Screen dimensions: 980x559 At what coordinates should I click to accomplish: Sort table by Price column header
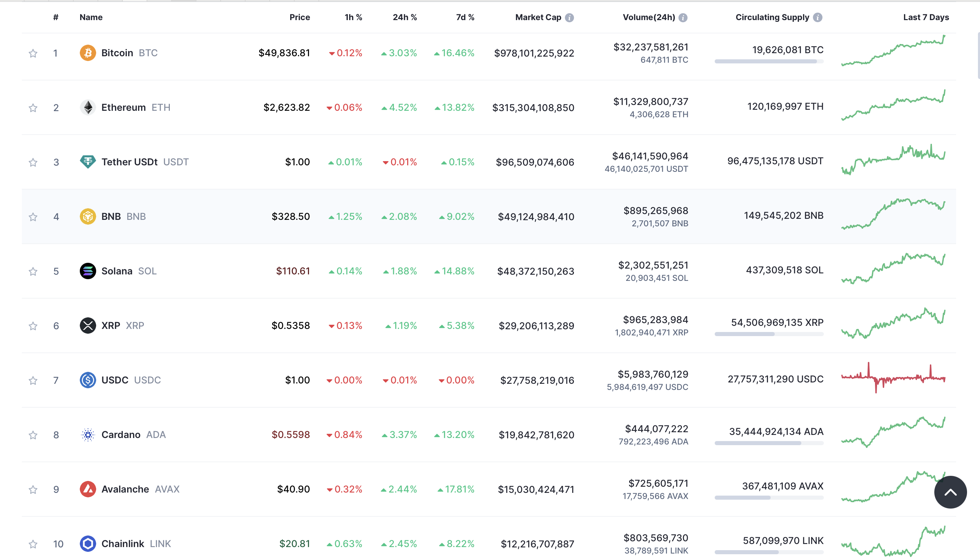[299, 17]
